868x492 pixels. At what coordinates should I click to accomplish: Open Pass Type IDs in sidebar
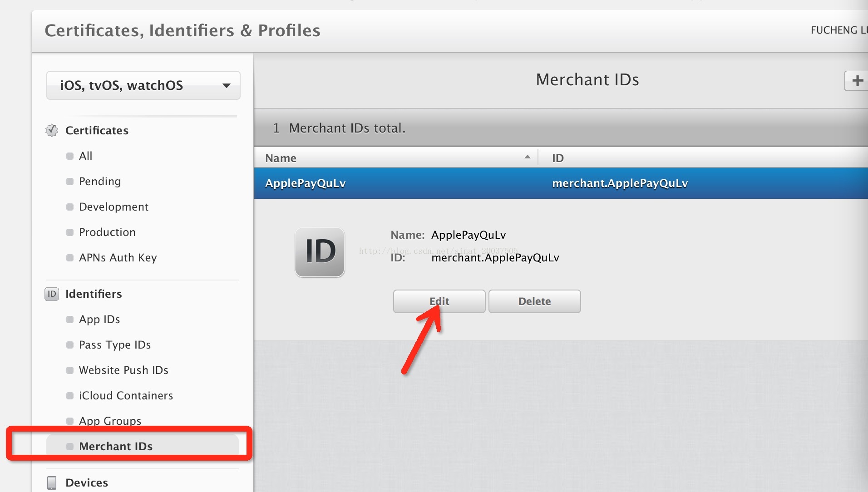pos(115,344)
